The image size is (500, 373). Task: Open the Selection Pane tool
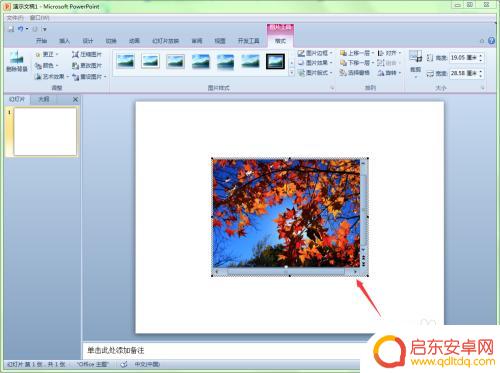tap(354, 72)
